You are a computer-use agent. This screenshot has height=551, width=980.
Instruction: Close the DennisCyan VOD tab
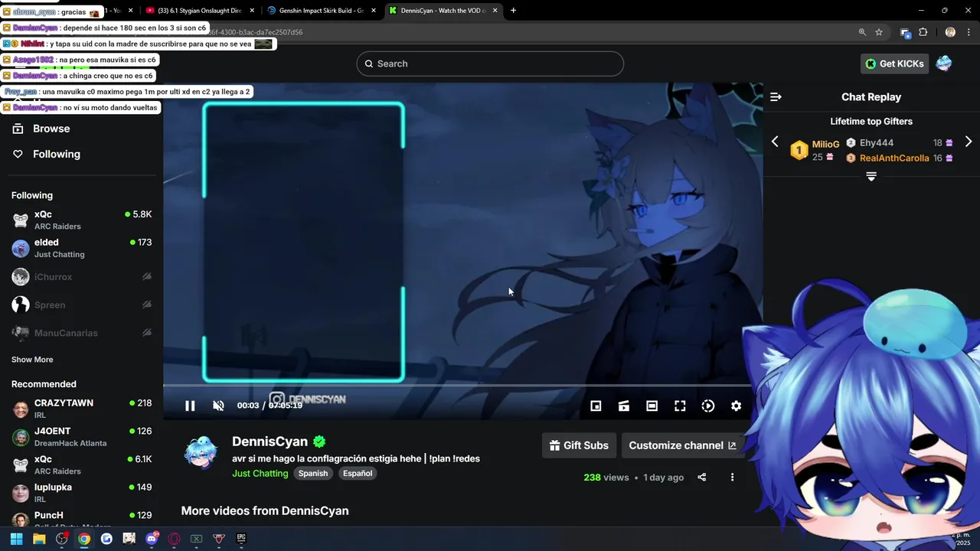pyautogui.click(x=495, y=11)
